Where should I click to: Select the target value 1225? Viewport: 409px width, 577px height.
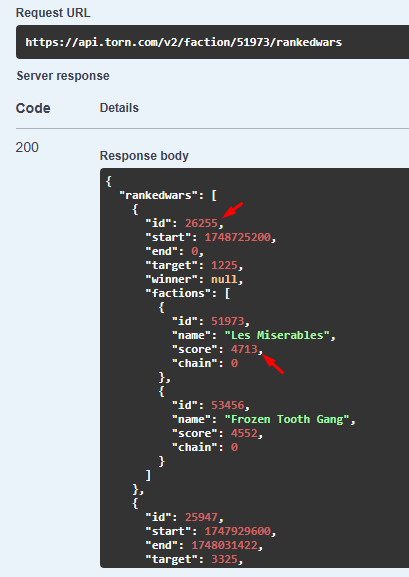[x=225, y=265]
